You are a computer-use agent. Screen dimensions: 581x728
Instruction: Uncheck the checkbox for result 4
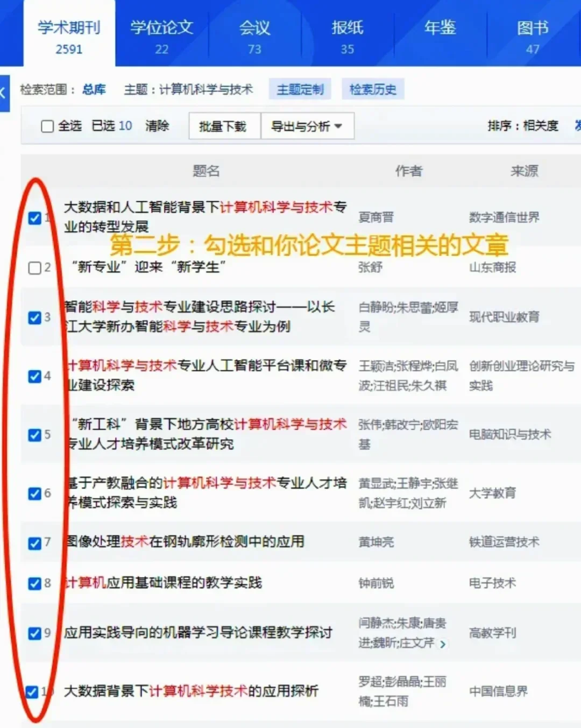[x=35, y=376]
